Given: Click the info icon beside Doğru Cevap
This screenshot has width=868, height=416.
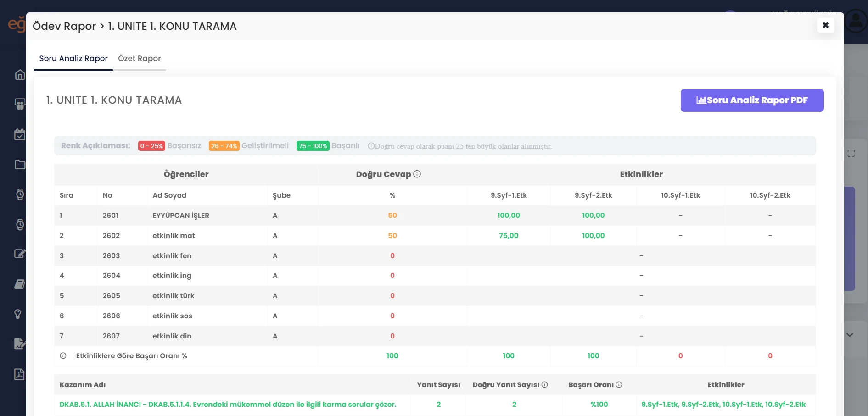Looking at the screenshot, I should (417, 174).
